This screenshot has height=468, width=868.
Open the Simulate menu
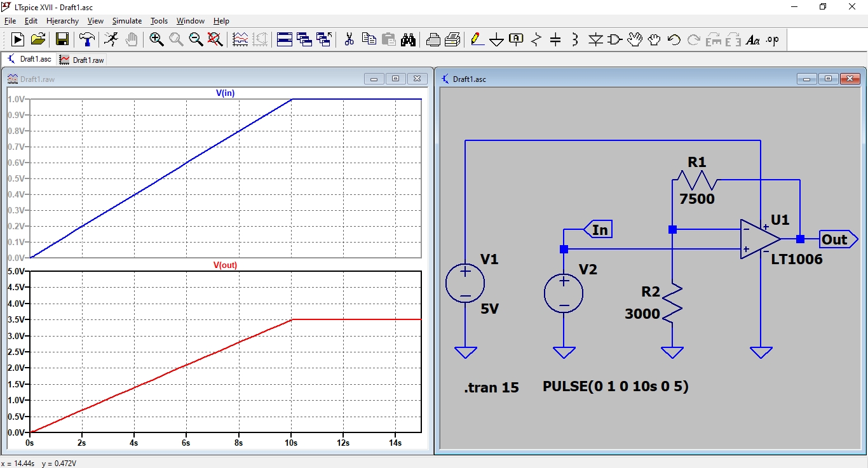click(x=127, y=21)
